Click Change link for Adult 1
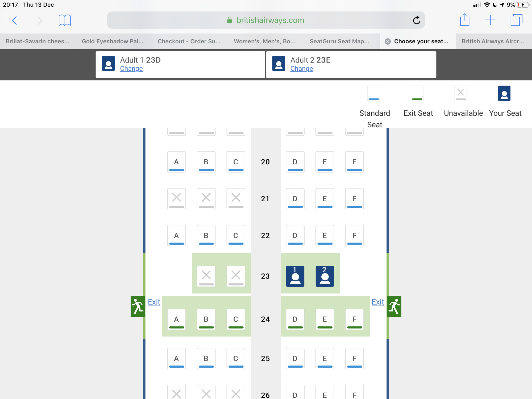Screen dimensions: 532x399 131,69
